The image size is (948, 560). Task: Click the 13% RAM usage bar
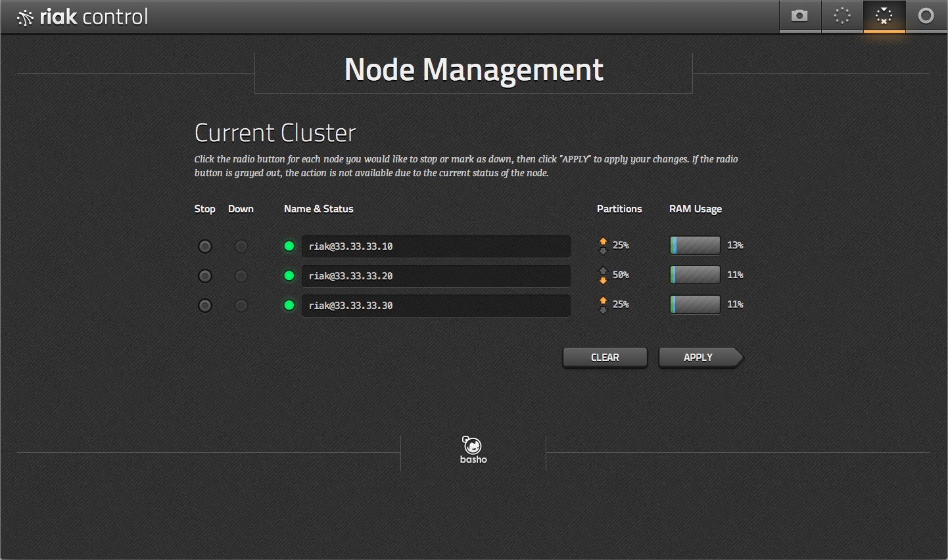point(695,245)
